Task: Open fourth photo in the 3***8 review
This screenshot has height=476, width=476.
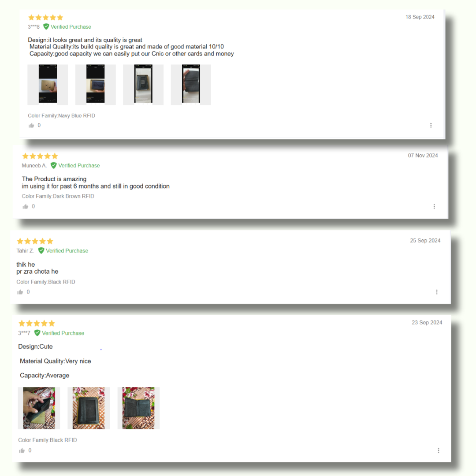Action: point(191,84)
